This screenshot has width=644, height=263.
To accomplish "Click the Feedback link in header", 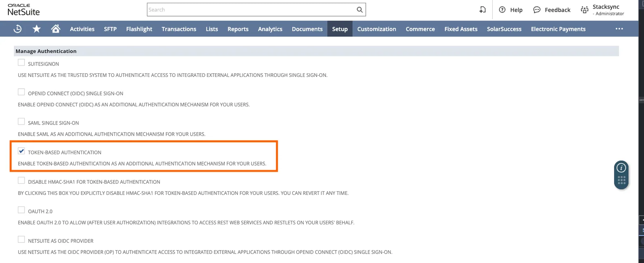I will [x=557, y=10].
